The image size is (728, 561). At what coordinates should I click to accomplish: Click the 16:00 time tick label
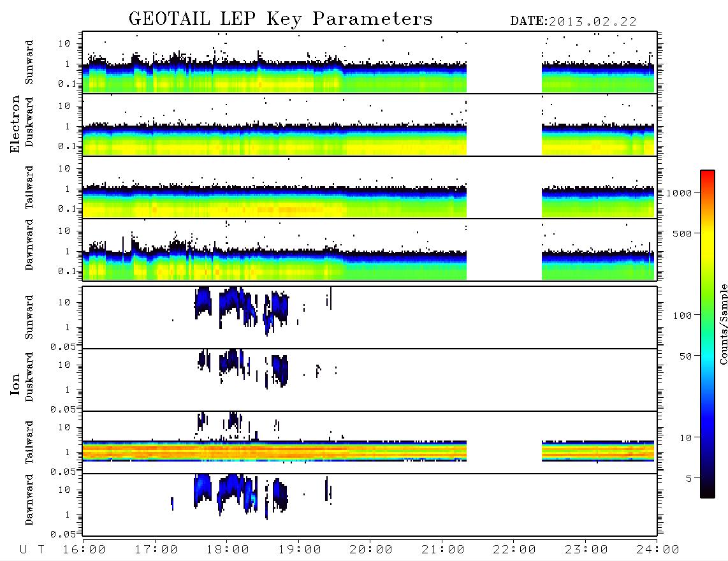(x=84, y=550)
